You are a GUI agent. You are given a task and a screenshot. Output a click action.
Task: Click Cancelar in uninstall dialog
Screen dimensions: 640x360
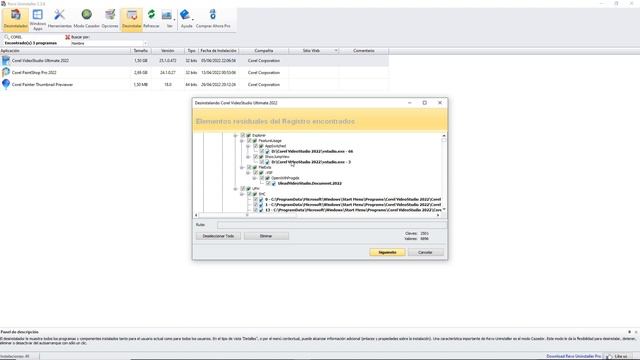pos(425,252)
